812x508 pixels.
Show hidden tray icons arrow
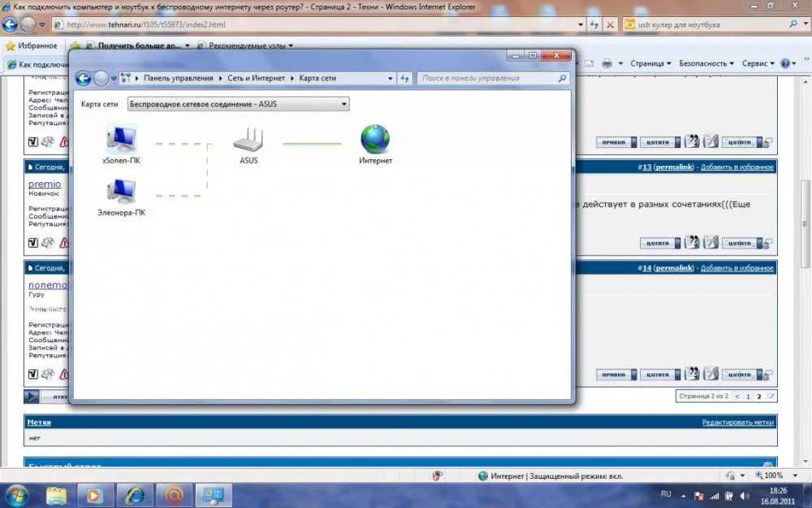(684, 496)
